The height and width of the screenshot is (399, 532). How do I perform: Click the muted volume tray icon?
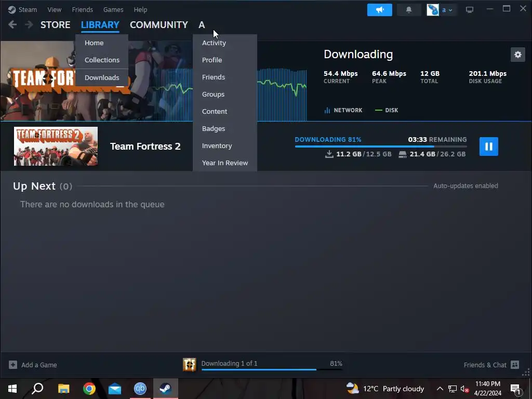pos(464,389)
